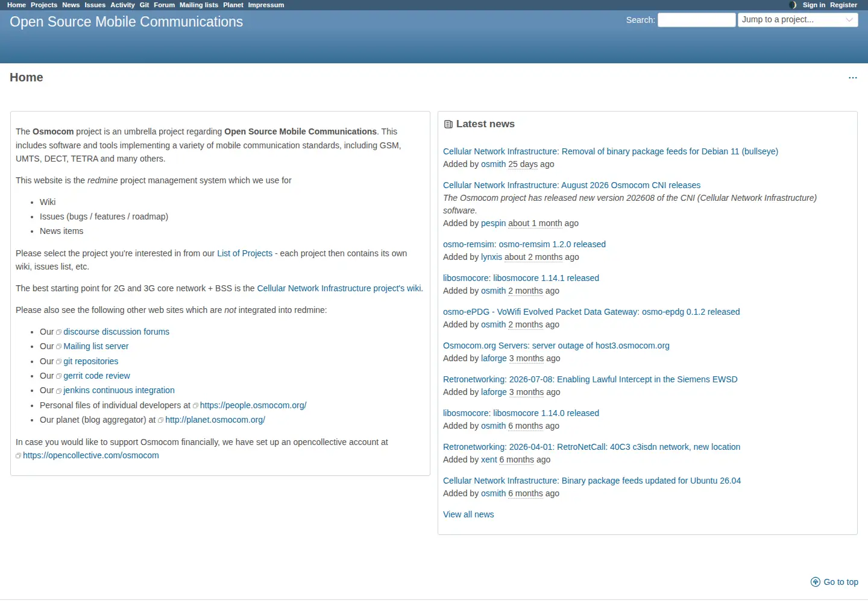
Task: Click the Go to top arrow icon
Action: pyautogui.click(x=816, y=582)
